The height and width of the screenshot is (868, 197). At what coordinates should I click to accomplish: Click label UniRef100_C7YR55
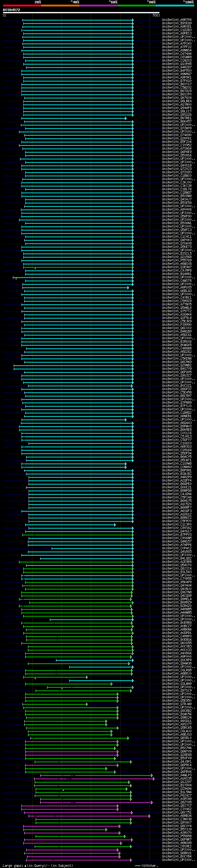[177, 579]
